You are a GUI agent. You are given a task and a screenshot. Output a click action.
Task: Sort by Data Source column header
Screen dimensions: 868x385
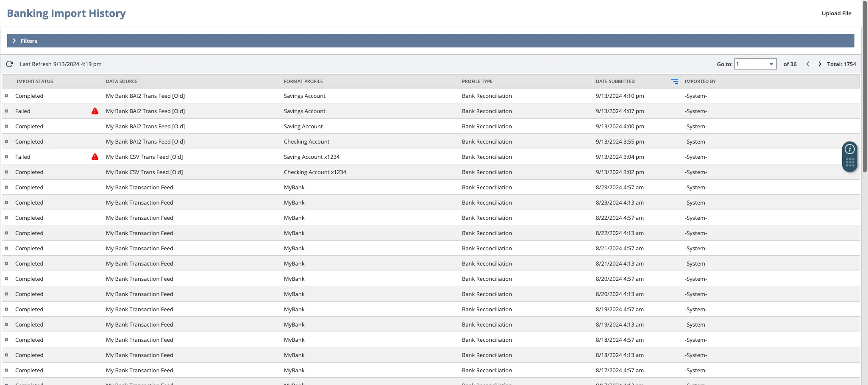point(122,81)
